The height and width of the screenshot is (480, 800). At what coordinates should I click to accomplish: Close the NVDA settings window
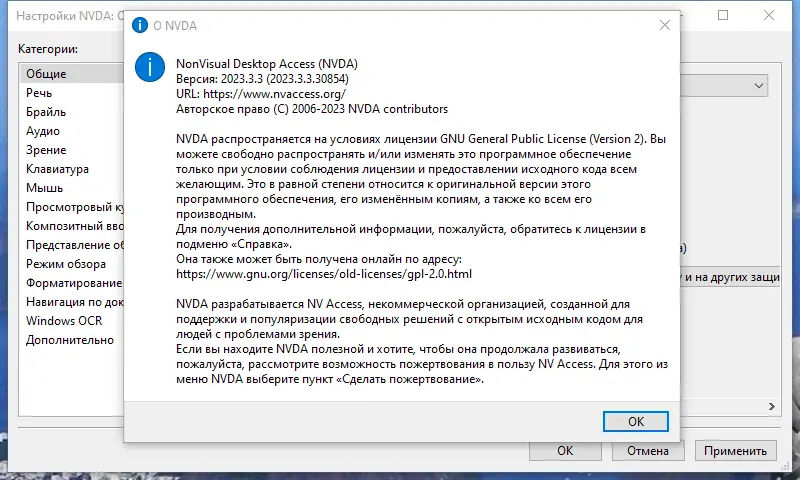pos(769,15)
